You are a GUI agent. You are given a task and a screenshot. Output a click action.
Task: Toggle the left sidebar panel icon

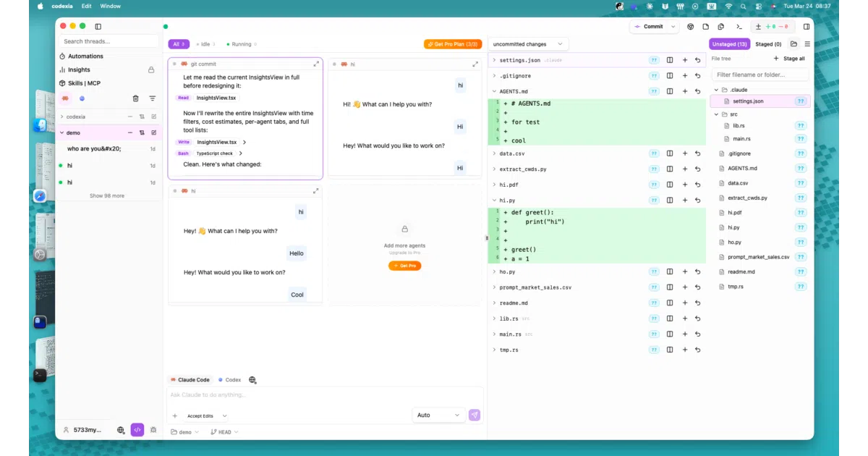click(x=98, y=27)
